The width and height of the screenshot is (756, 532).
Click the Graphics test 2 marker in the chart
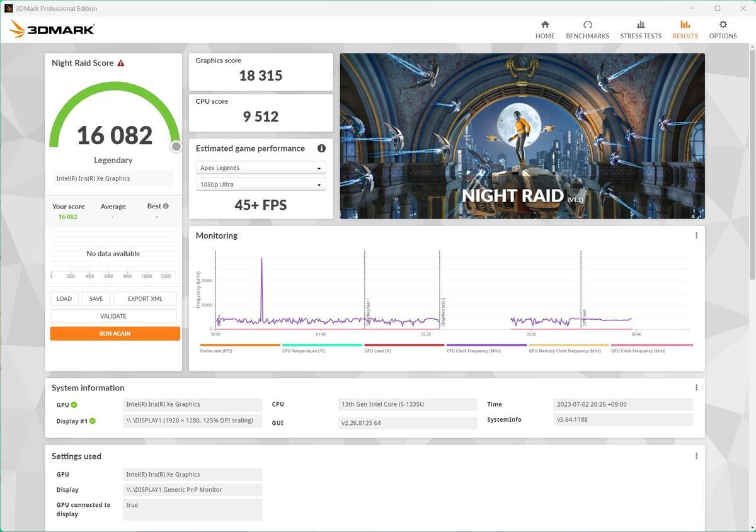tap(443, 311)
